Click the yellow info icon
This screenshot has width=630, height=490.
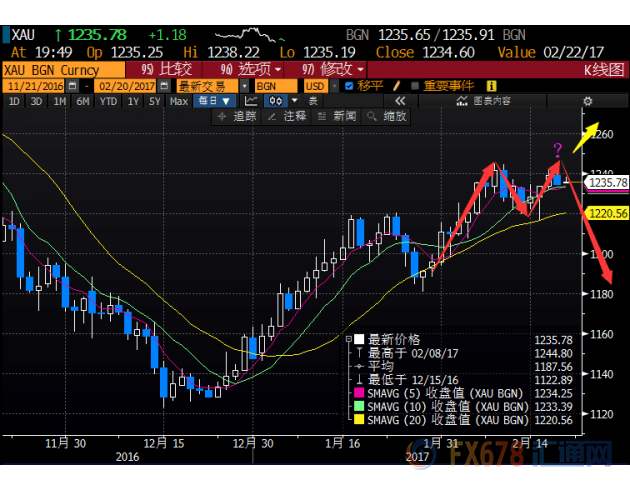pyautogui.click(x=491, y=86)
